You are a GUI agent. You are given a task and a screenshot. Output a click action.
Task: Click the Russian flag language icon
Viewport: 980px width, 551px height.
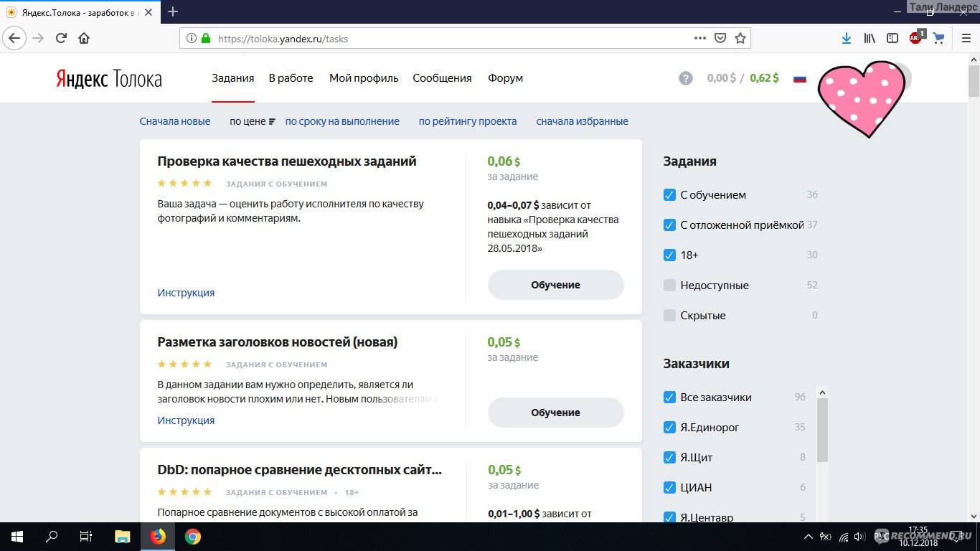[x=800, y=79]
